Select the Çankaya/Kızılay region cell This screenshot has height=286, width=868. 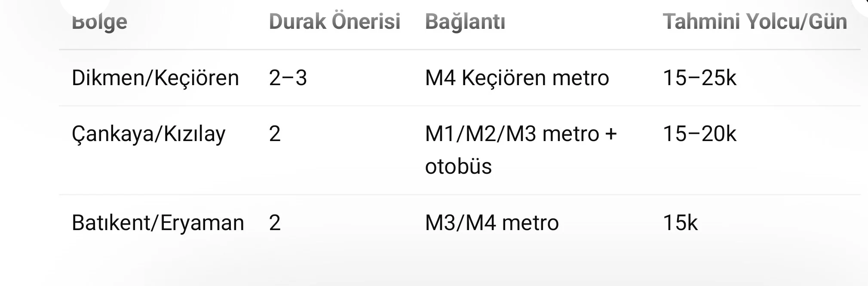(x=148, y=134)
